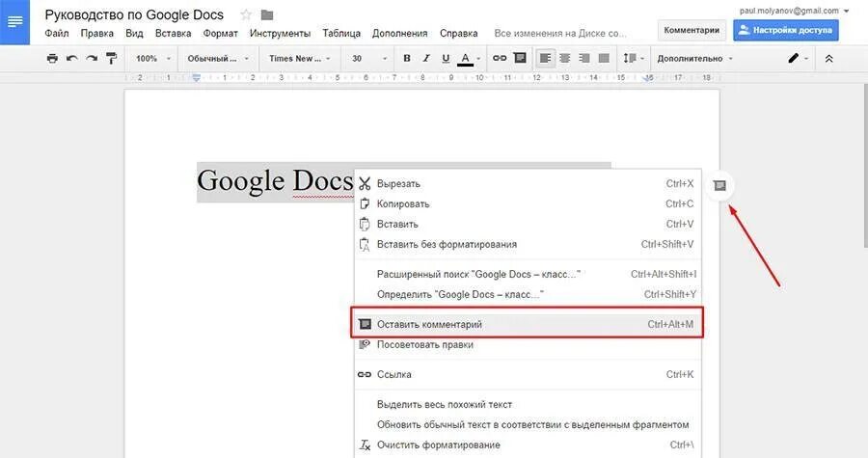
Task: Align text to the left
Action: pyautogui.click(x=545, y=58)
